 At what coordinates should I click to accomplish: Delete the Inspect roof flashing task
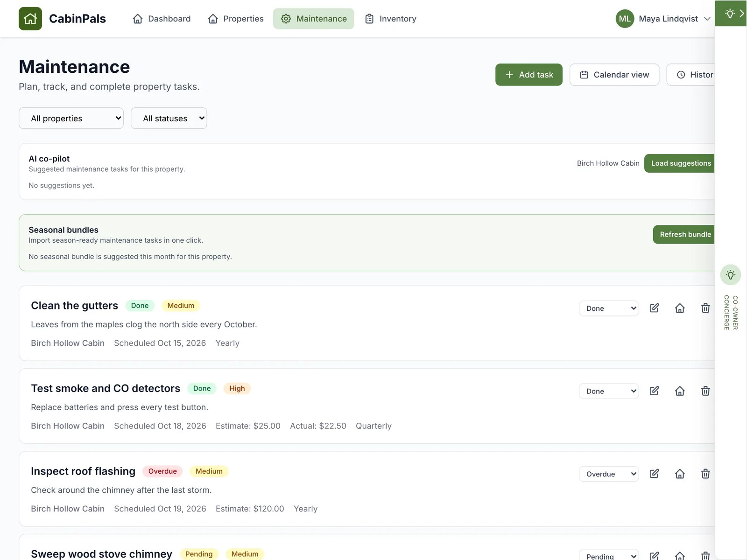click(x=705, y=474)
